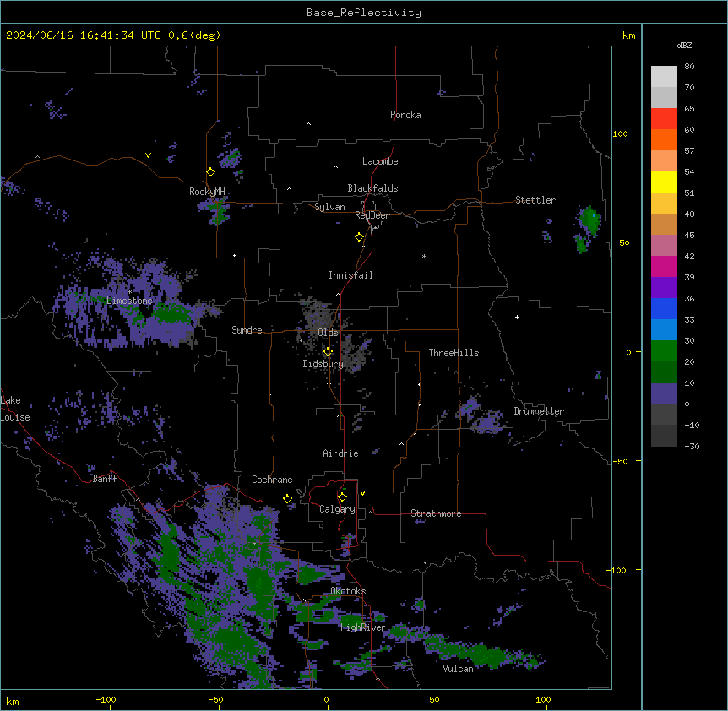
Task: Click the -50 tick on the right axis
Action: click(x=620, y=461)
